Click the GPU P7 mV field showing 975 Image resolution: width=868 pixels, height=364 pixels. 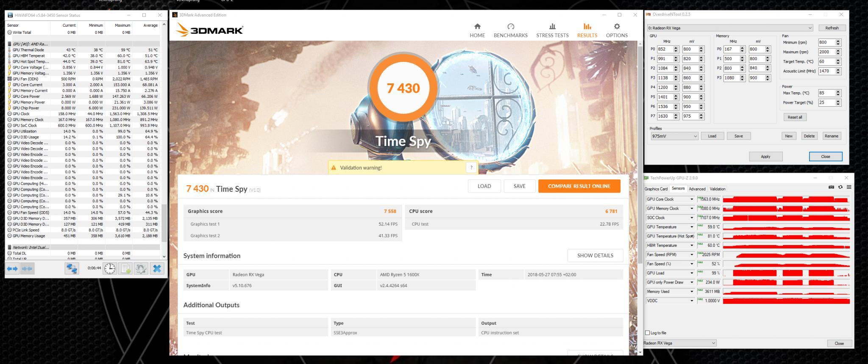690,116
